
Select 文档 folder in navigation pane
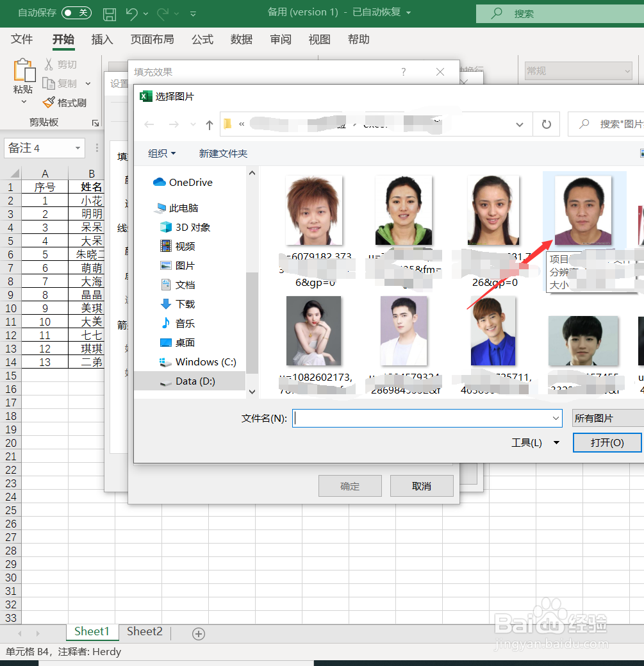pos(178,285)
